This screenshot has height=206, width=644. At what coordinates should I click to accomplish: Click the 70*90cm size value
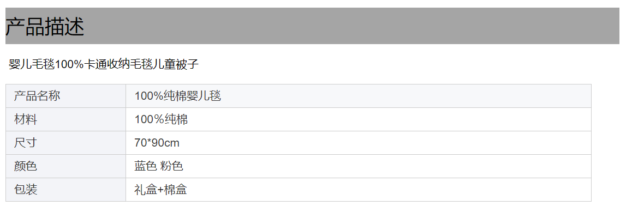[157, 143]
